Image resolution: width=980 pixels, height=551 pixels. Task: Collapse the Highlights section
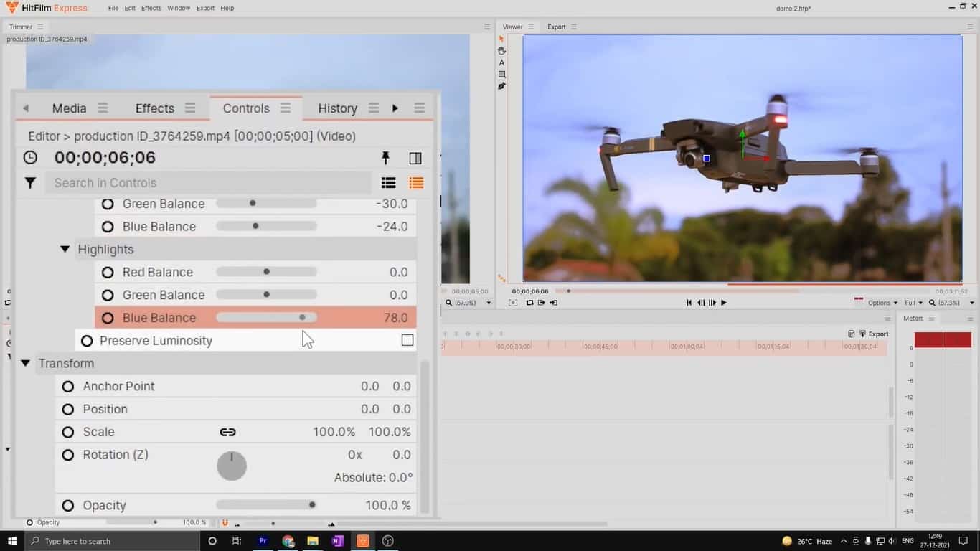pos(65,249)
